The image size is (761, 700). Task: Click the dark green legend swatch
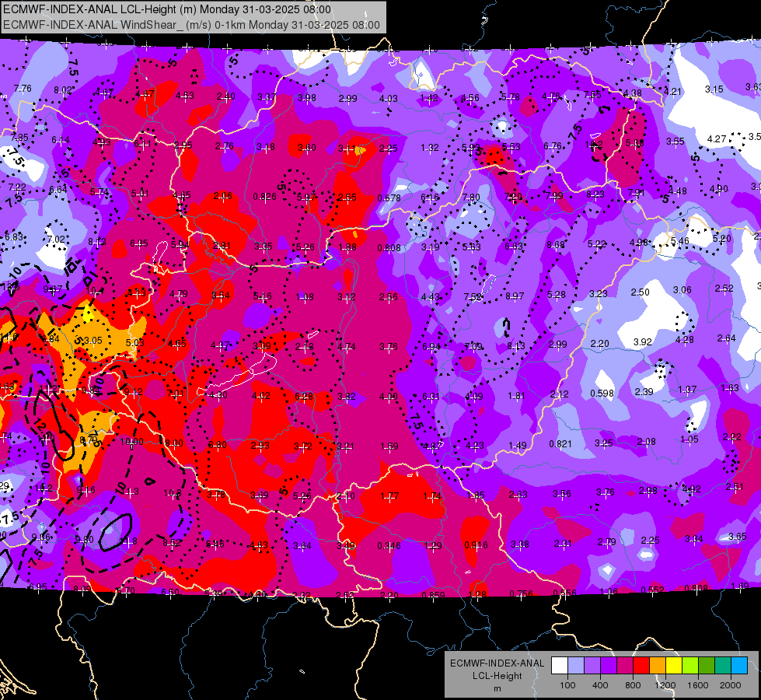707,666
